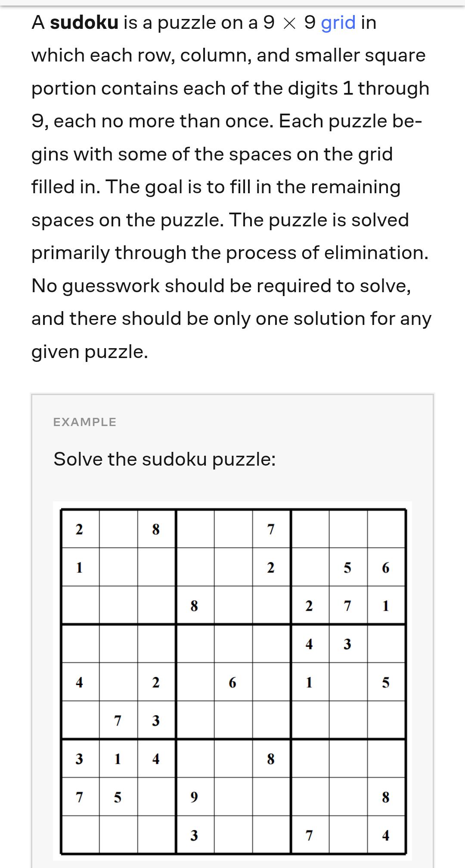
Task: Select the center sudoku cell containing 6
Action: 232,682
